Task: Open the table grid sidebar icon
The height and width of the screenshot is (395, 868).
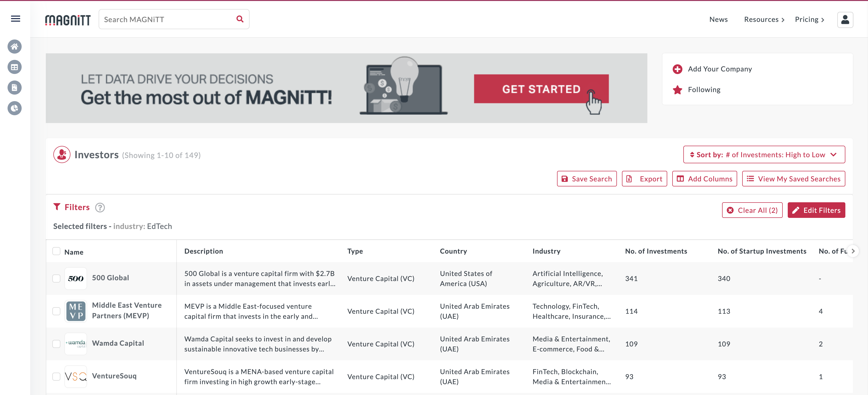Action: click(x=15, y=67)
